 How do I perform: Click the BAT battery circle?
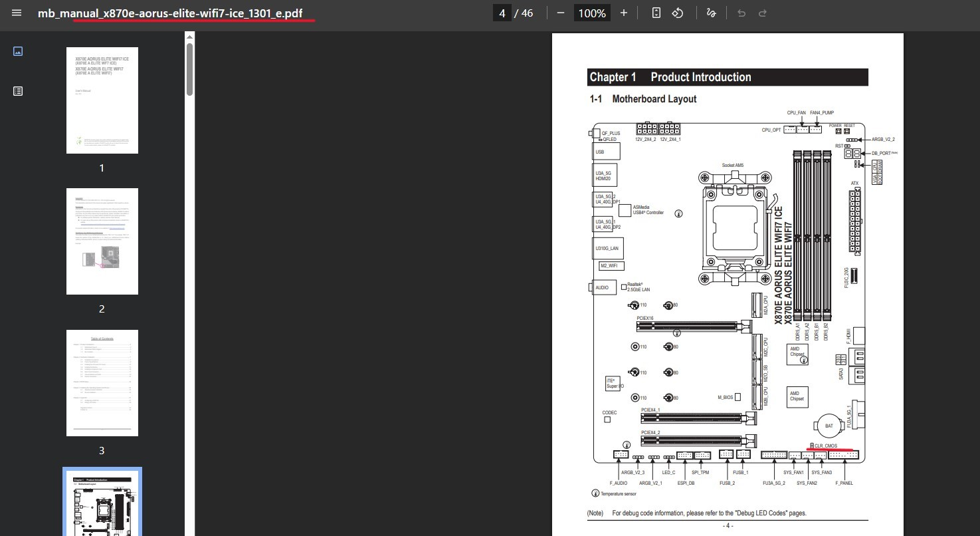[829, 426]
